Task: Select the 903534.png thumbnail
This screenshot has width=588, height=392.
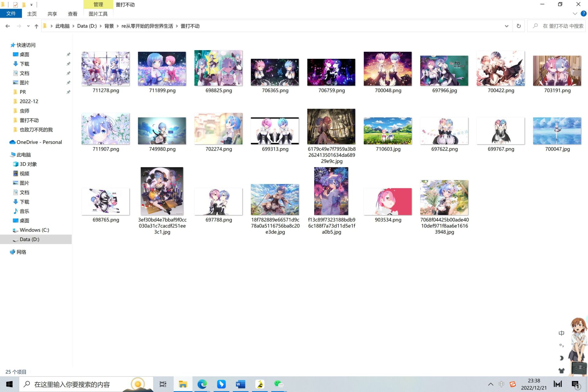Action: 388,202
